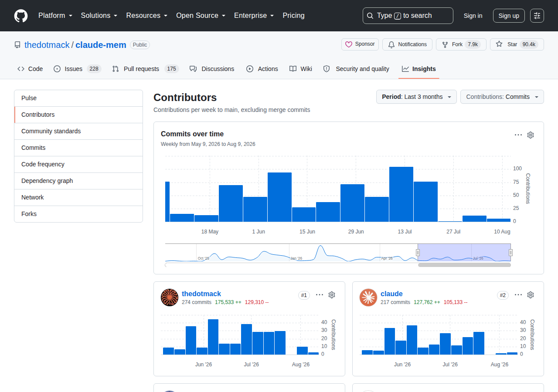
Task: Click the Code tab angle-brackets icon
Action: [21, 69]
